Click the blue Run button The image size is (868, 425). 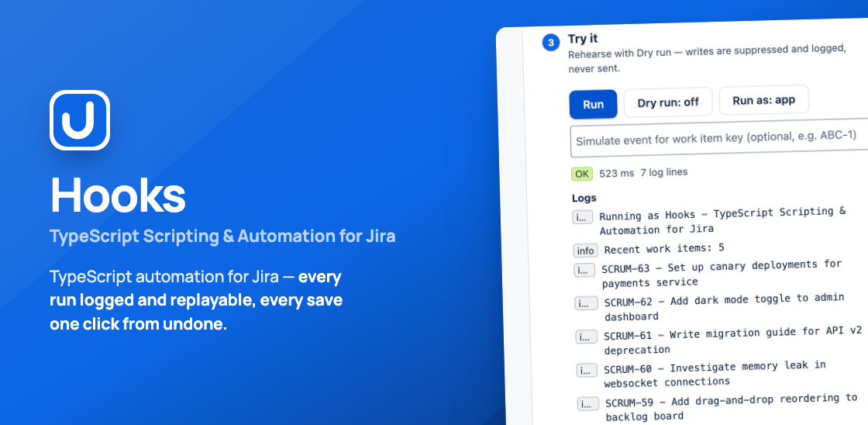click(x=593, y=104)
